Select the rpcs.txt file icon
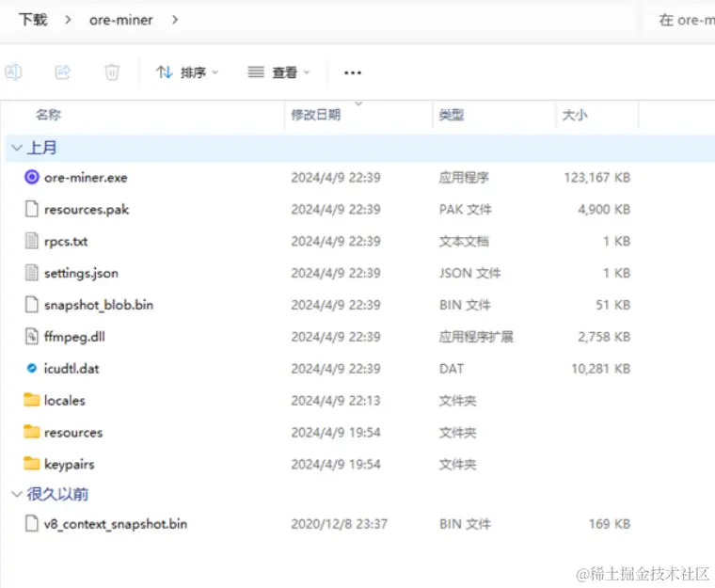 pos(31,241)
